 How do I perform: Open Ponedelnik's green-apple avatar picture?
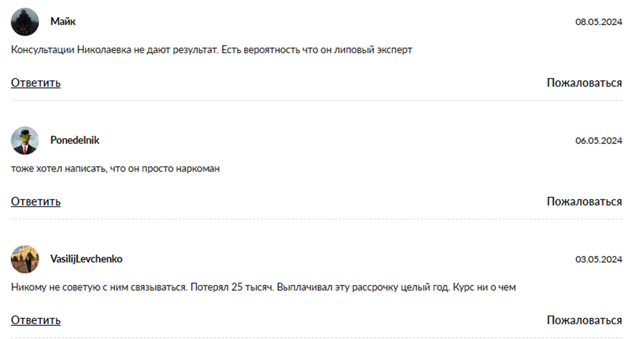click(25, 141)
